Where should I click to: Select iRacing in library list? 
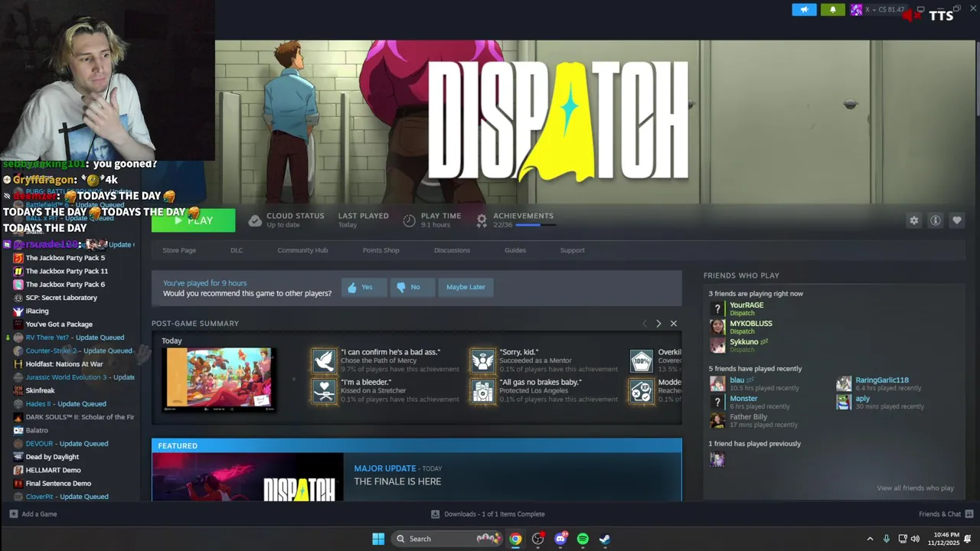coord(37,311)
